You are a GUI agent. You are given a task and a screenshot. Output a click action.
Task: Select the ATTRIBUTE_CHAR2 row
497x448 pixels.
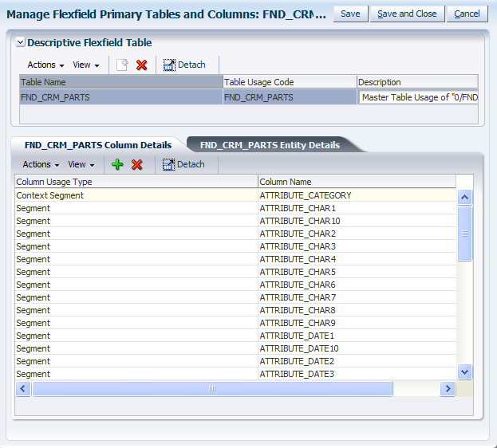[235, 234]
